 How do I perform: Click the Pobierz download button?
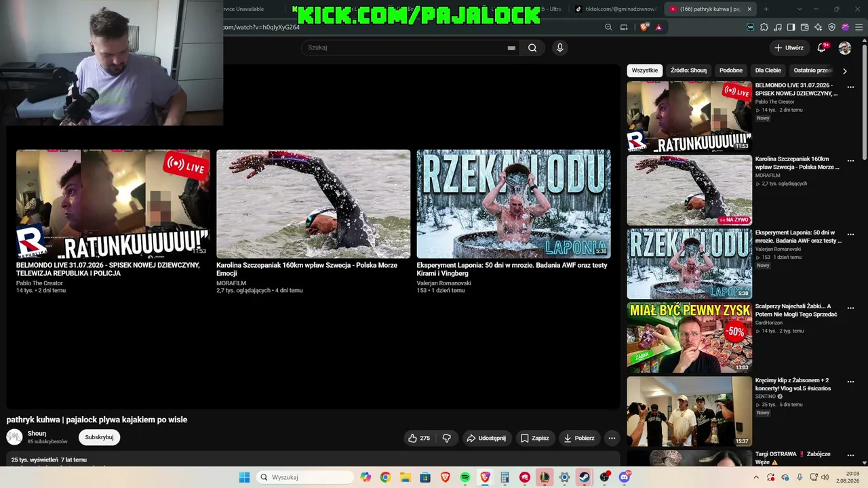point(579,438)
